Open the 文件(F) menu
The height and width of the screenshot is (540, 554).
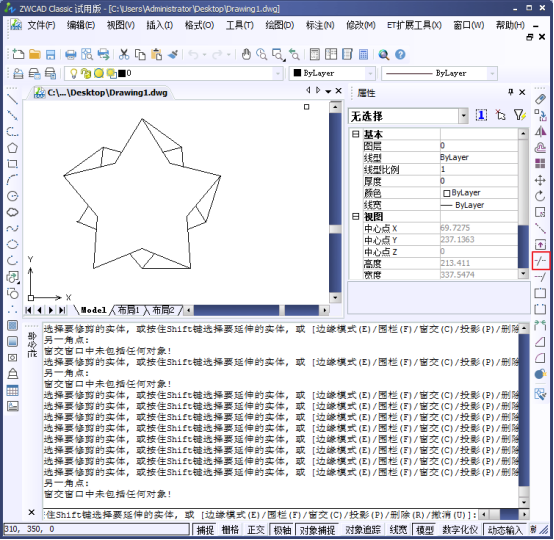click(42, 25)
